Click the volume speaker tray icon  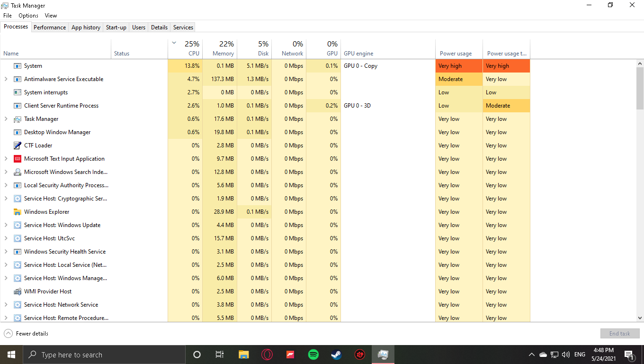pos(566,355)
